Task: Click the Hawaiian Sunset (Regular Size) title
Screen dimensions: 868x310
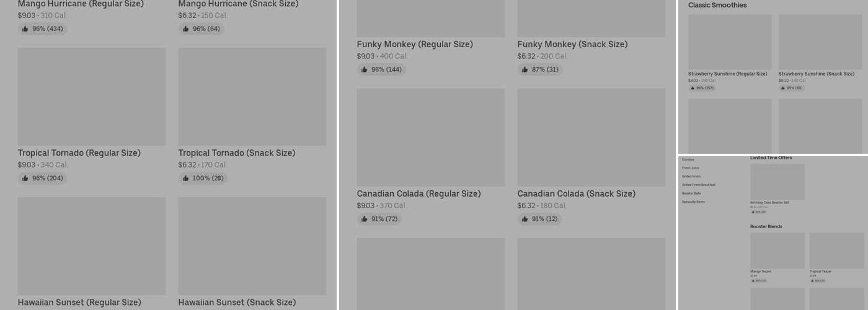Action: pyautogui.click(x=79, y=303)
